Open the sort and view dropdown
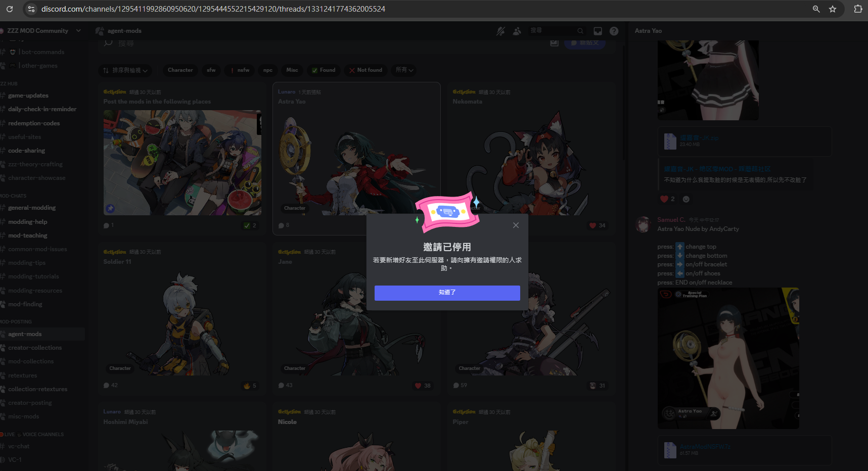Viewport: 868px width, 471px height. [125, 70]
